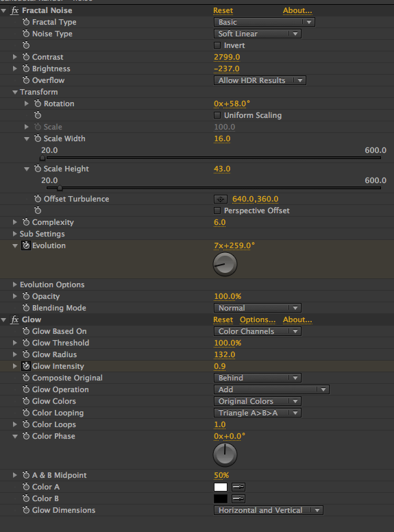Click the Glow Operation stopwatch icon
Image resolution: width=394 pixels, height=532 pixels.
pyautogui.click(x=26, y=389)
